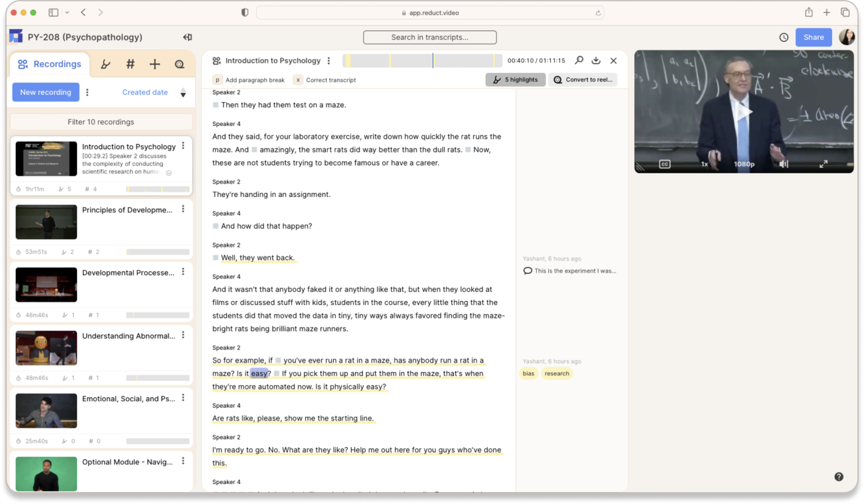Open Developmental Processes recording thumbnail
This screenshot has width=864, height=504.
46,284
